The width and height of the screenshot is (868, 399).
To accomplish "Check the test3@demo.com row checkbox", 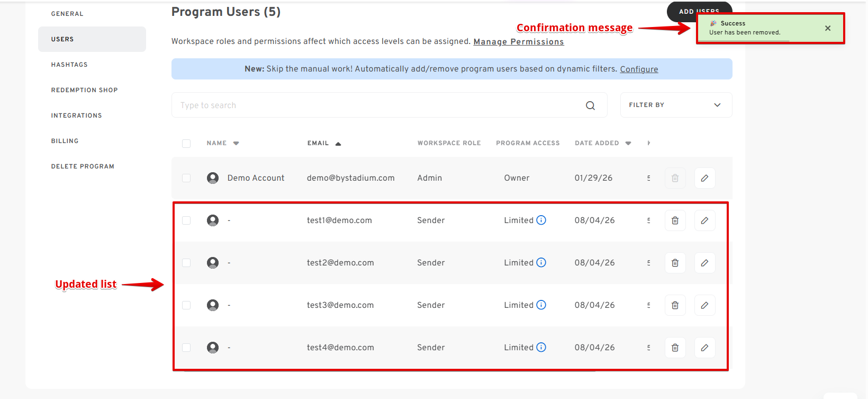I will click(x=186, y=305).
